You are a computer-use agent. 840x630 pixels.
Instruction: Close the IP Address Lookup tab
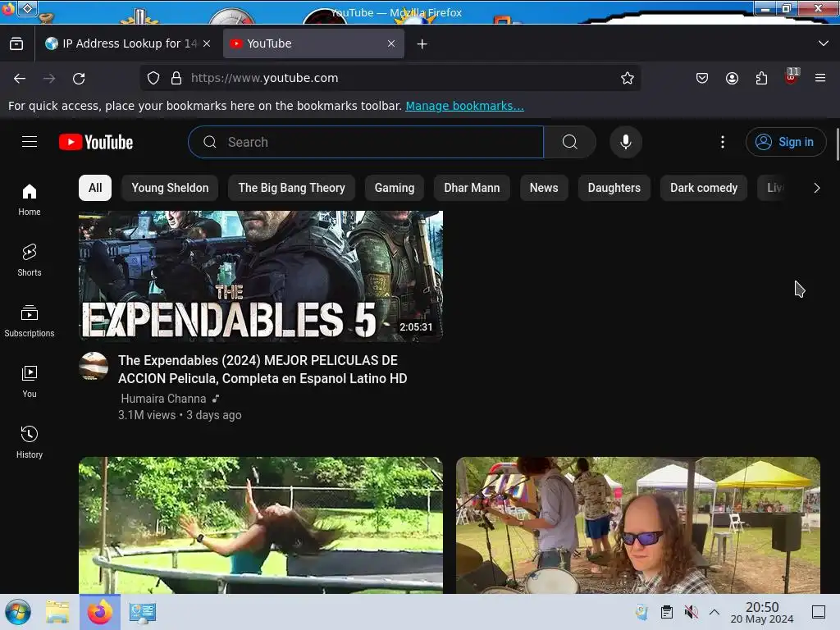click(x=207, y=43)
